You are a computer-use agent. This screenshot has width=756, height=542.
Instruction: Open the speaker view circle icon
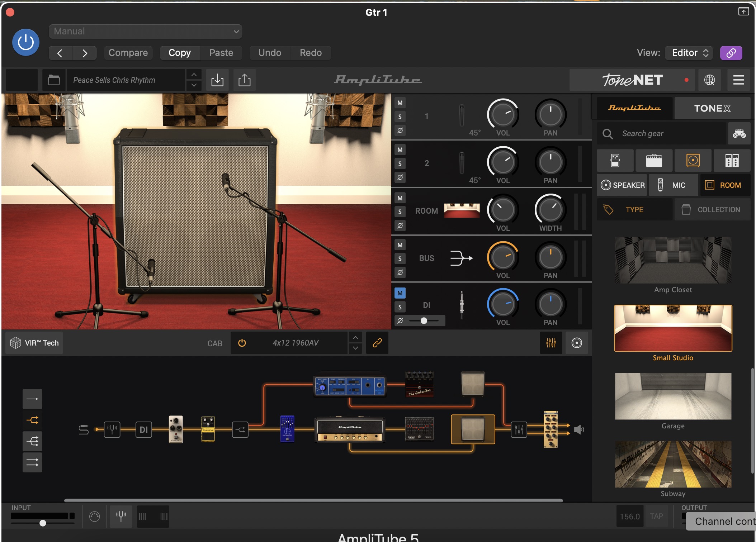pos(577,343)
